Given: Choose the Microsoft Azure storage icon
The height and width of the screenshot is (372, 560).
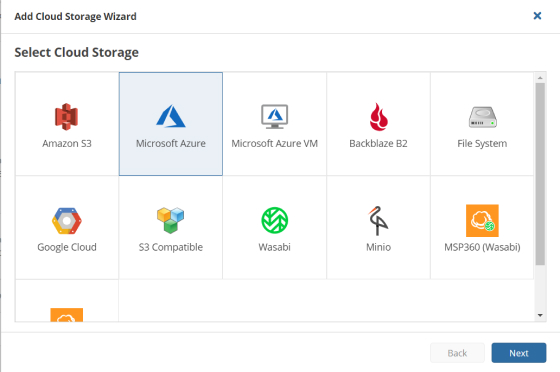Looking at the screenshot, I should click(171, 116).
